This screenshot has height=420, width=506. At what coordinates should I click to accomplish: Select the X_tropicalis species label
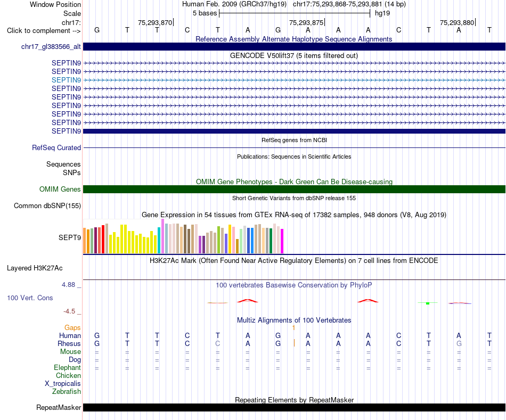point(63,384)
